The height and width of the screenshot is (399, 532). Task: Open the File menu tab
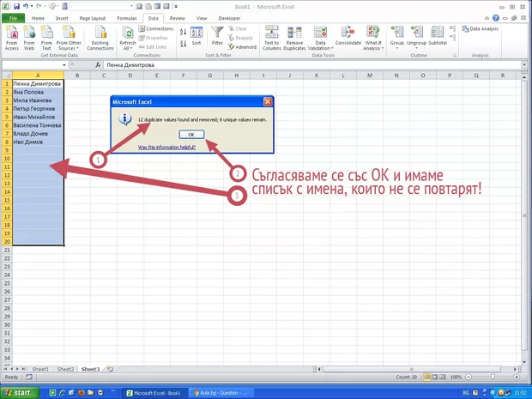(x=13, y=17)
